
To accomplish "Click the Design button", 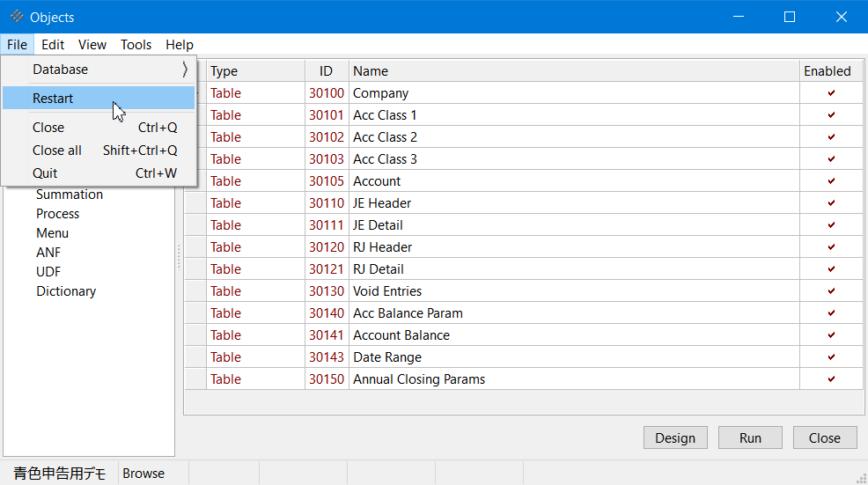I will (x=675, y=437).
